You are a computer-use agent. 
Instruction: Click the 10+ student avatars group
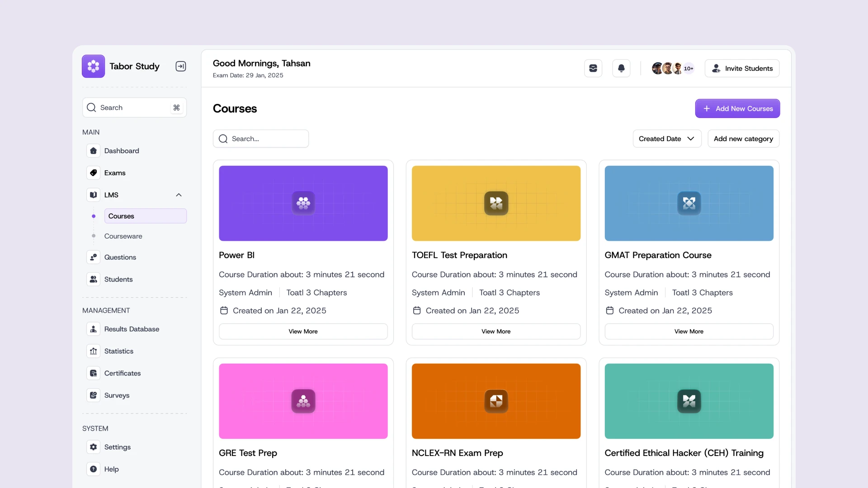(x=673, y=68)
